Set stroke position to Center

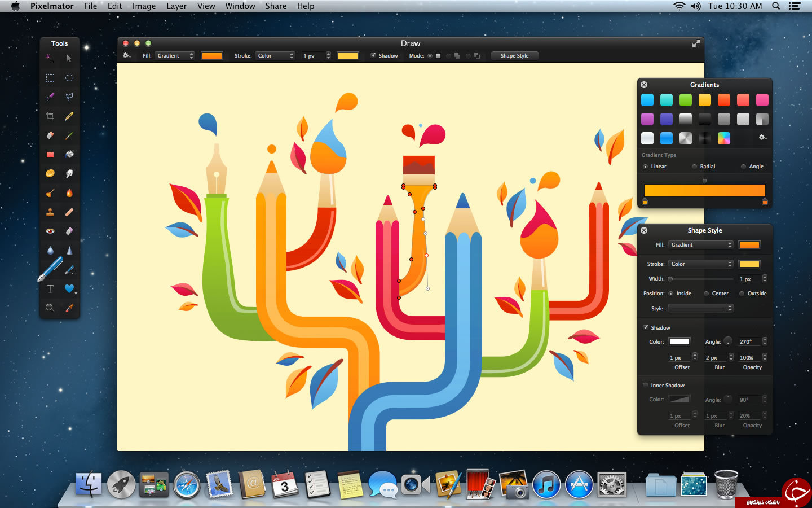pos(706,294)
